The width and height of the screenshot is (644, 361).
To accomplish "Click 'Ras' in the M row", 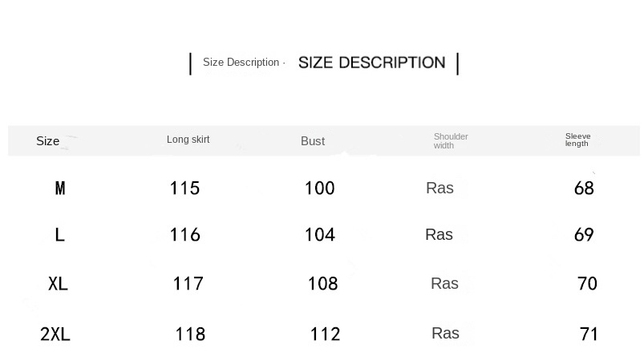I will [x=439, y=189].
